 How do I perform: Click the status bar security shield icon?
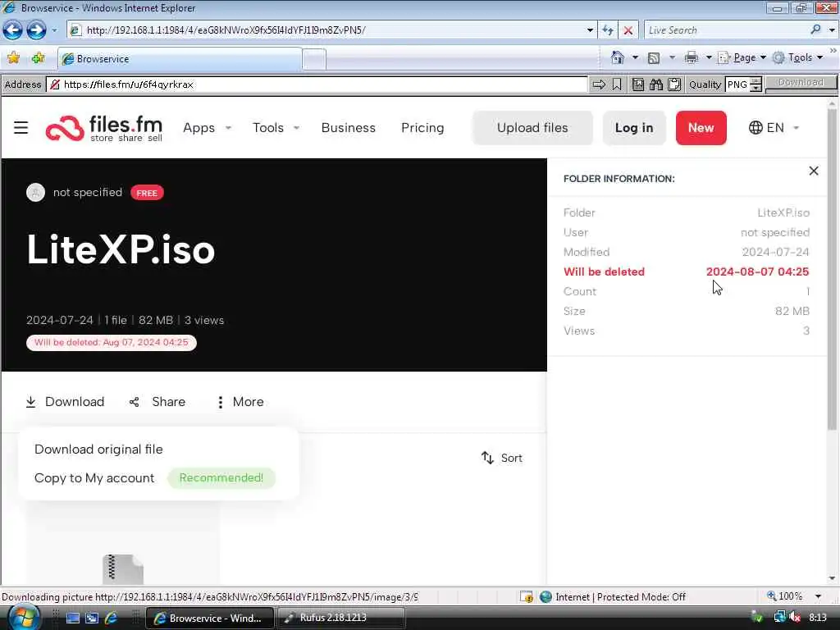(x=526, y=596)
